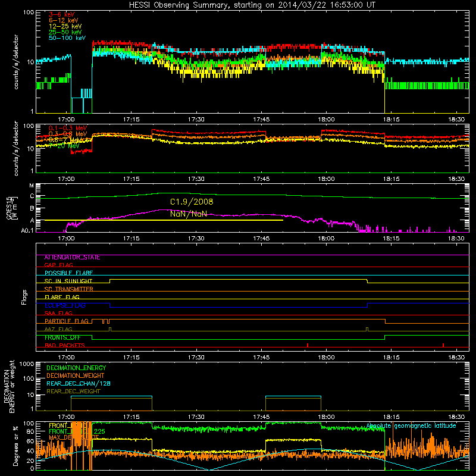Click the HESSI Observing Summary title text
Image resolution: width=476 pixels, height=476 pixels.
[x=252, y=5]
